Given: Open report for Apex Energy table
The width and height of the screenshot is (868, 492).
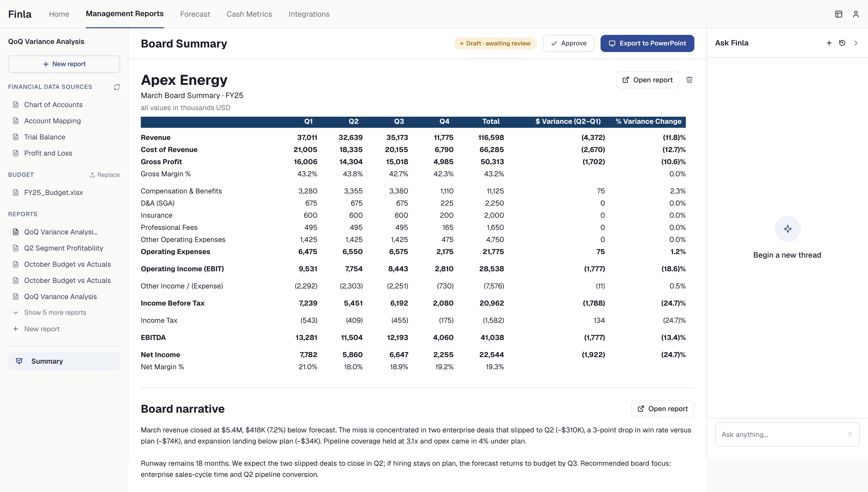Looking at the screenshot, I should [x=648, y=80].
